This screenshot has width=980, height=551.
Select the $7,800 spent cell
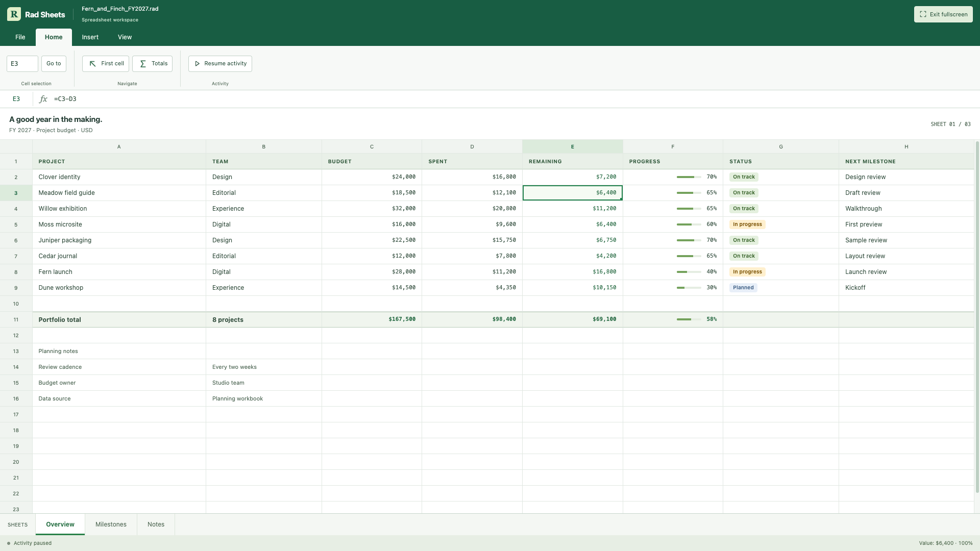tap(472, 256)
